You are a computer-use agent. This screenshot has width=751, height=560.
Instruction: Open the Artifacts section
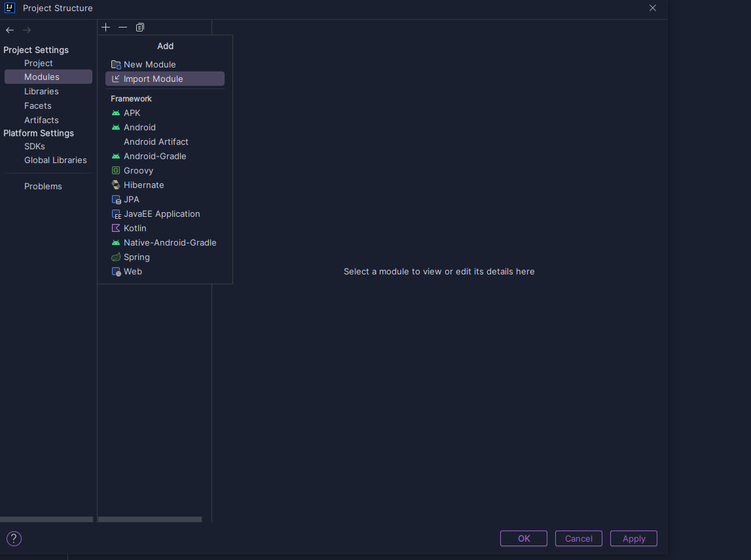point(41,120)
